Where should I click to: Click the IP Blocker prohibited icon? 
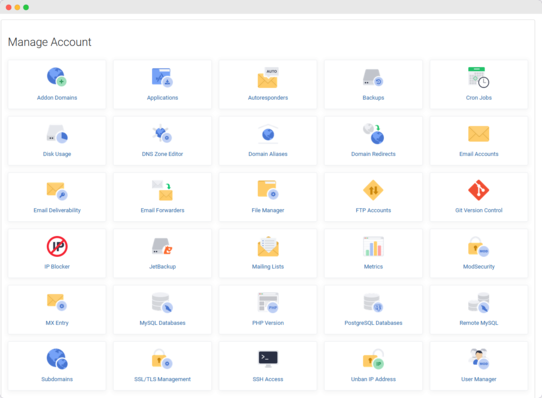(x=57, y=247)
